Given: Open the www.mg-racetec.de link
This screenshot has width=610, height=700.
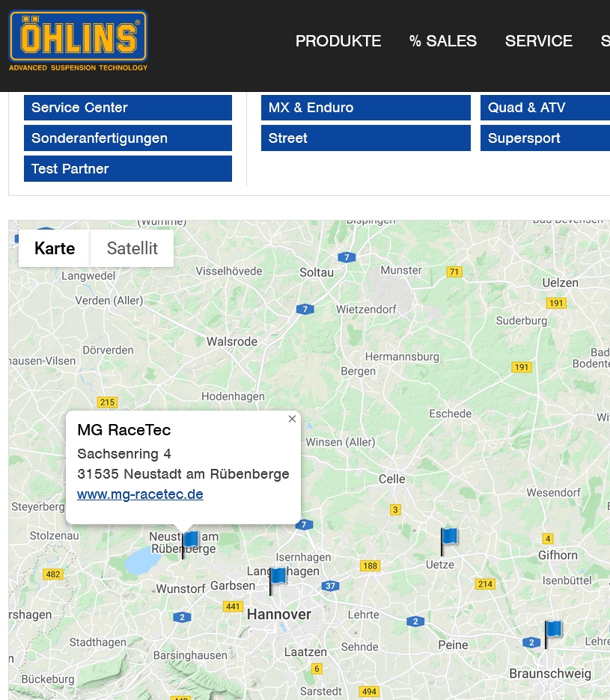Looking at the screenshot, I should [x=140, y=494].
